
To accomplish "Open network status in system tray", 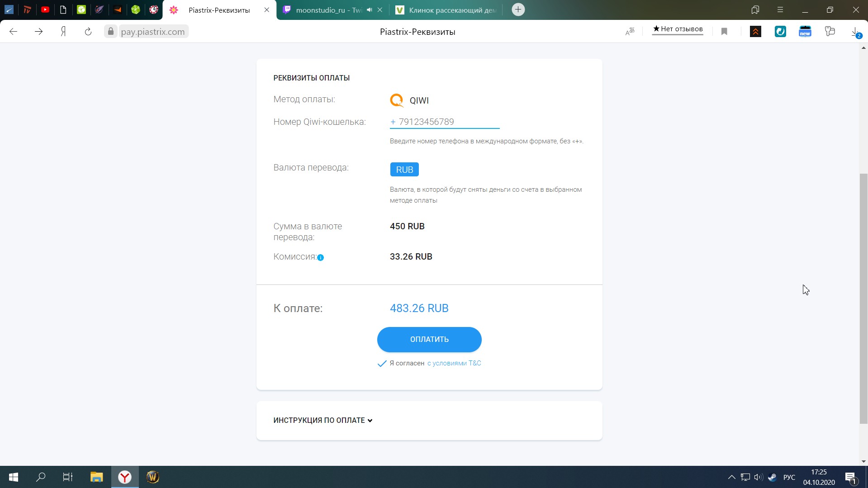I will [x=745, y=477].
